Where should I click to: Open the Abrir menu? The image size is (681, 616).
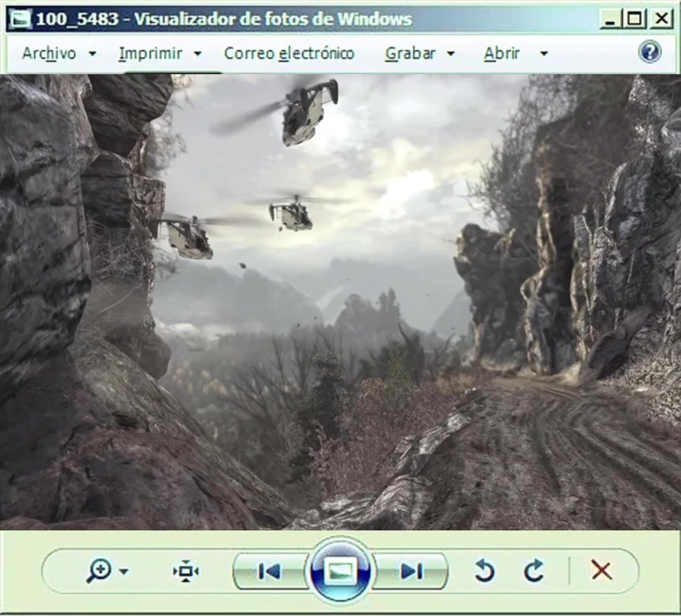502,54
